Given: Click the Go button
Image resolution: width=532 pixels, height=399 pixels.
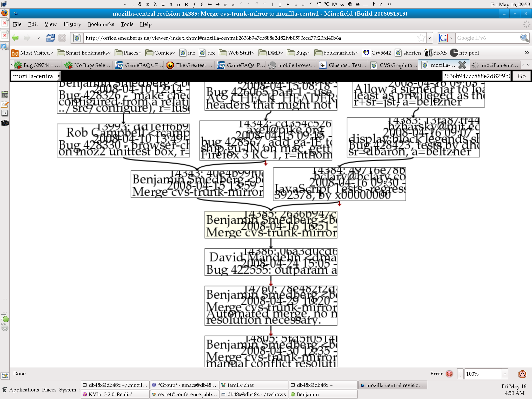Looking at the screenshot, I should tap(521, 76).
